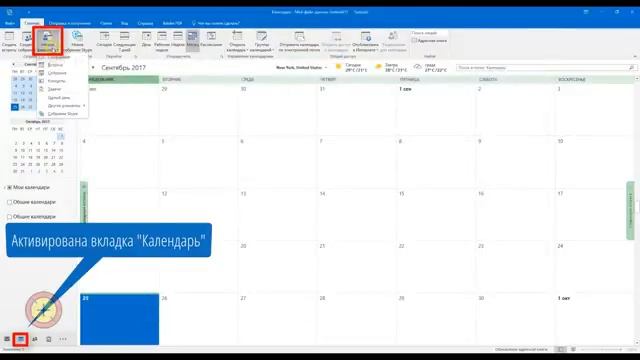Show Next 7 Days view
Viewport: 640px width, 360px height.
click(124, 41)
